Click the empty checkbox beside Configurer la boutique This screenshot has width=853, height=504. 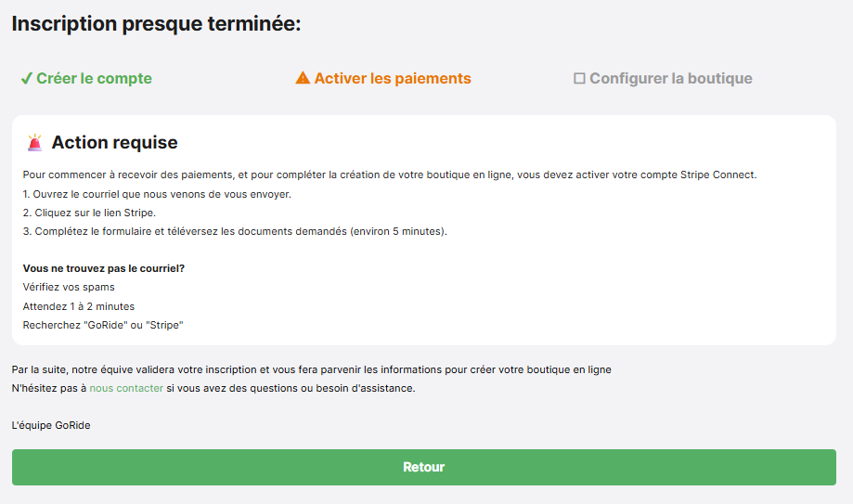(579, 78)
